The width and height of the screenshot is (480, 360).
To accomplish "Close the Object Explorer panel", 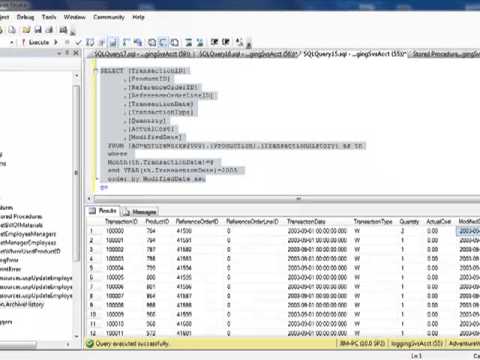I will coord(76,53).
